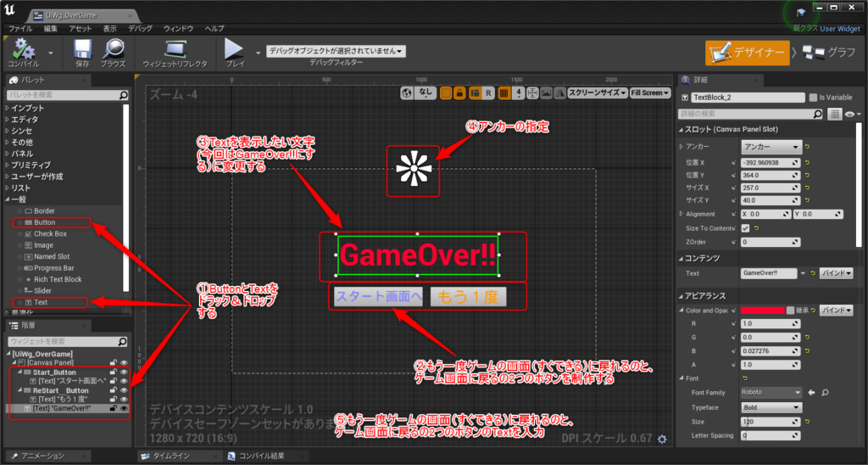Select ReStart__Button in the hierarchy
Screen dimensions: 868x465
[61, 390]
